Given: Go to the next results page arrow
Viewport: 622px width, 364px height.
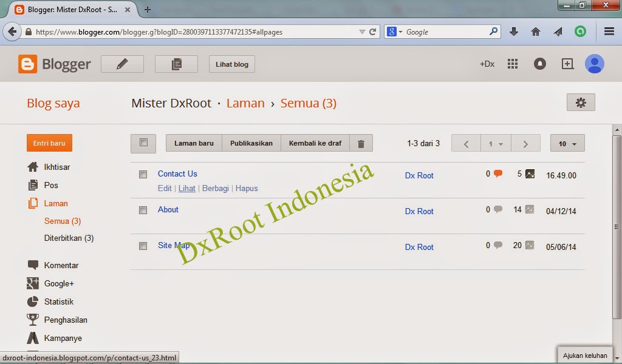Looking at the screenshot, I should pyautogui.click(x=525, y=143).
